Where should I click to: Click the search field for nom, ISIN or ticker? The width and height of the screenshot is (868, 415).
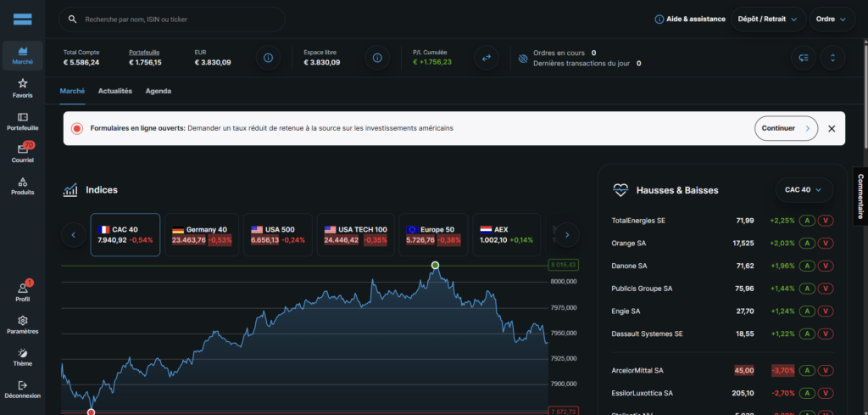[x=178, y=19]
